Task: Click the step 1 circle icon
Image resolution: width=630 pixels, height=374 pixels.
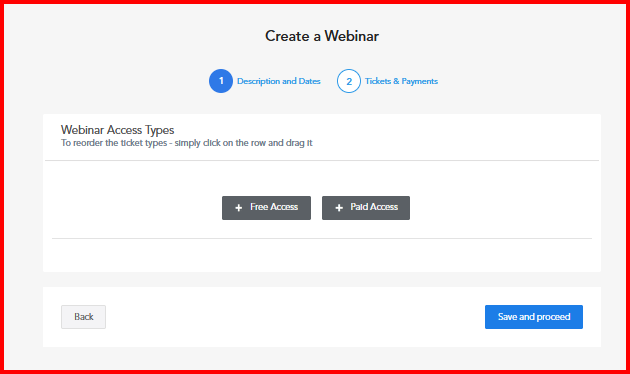Action: [x=221, y=81]
